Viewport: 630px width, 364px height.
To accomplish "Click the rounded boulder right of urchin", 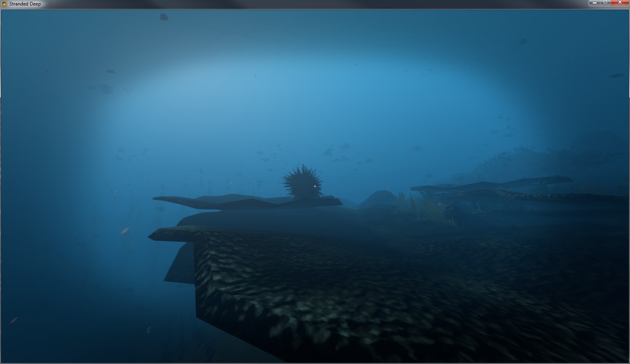I will [x=379, y=198].
